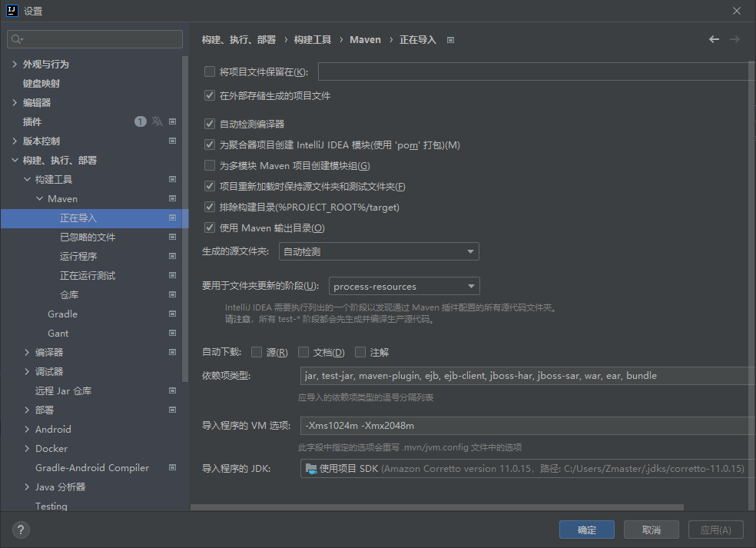
Task: Click the plugin update badge showing 1
Action: point(140,121)
